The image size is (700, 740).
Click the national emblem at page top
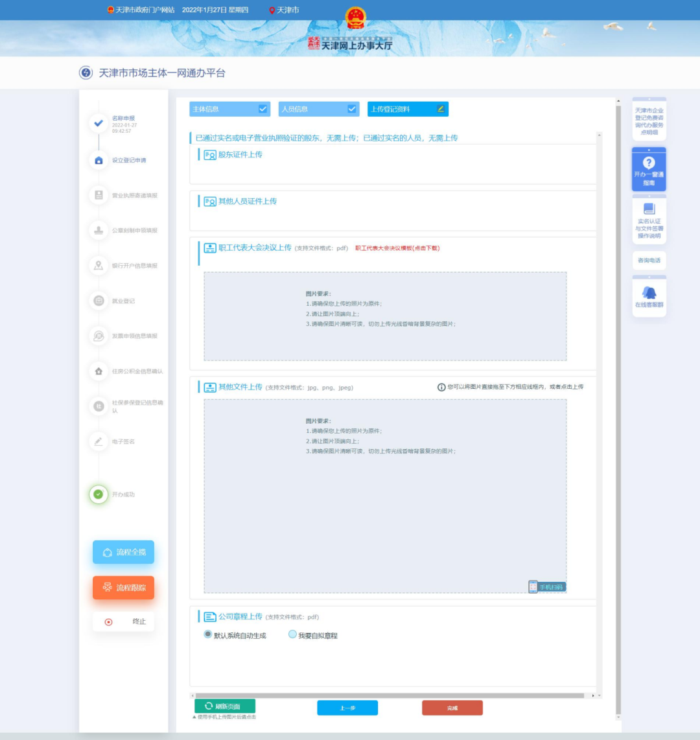click(355, 18)
